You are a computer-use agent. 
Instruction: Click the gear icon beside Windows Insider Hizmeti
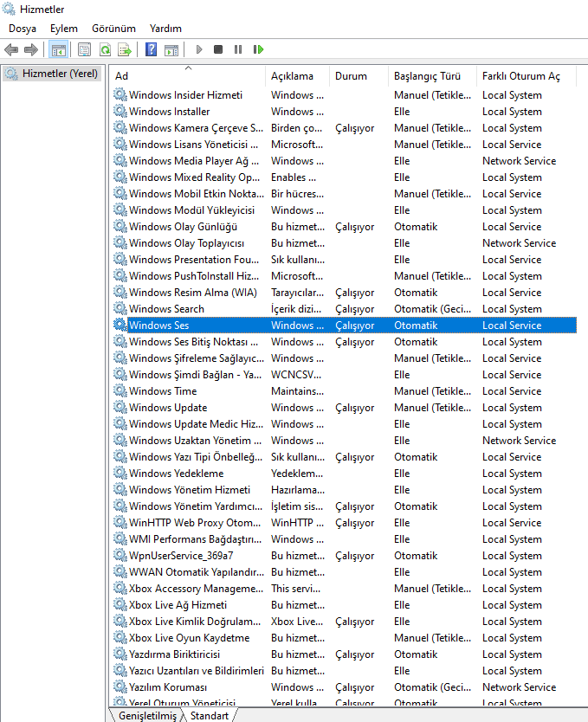coord(120,94)
